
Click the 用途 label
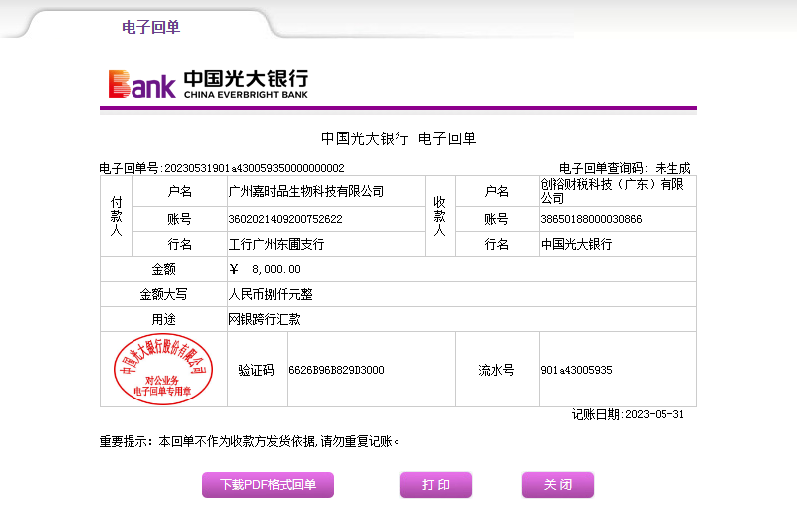(163, 319)
